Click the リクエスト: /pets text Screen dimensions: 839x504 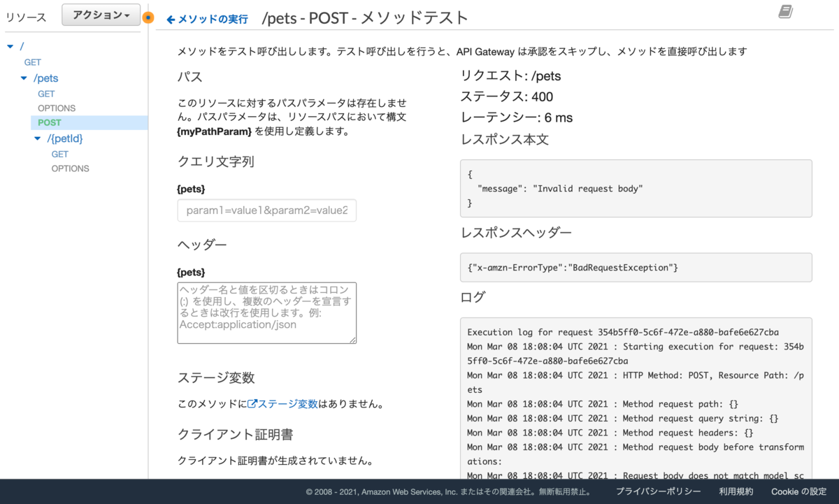point(511,75)
